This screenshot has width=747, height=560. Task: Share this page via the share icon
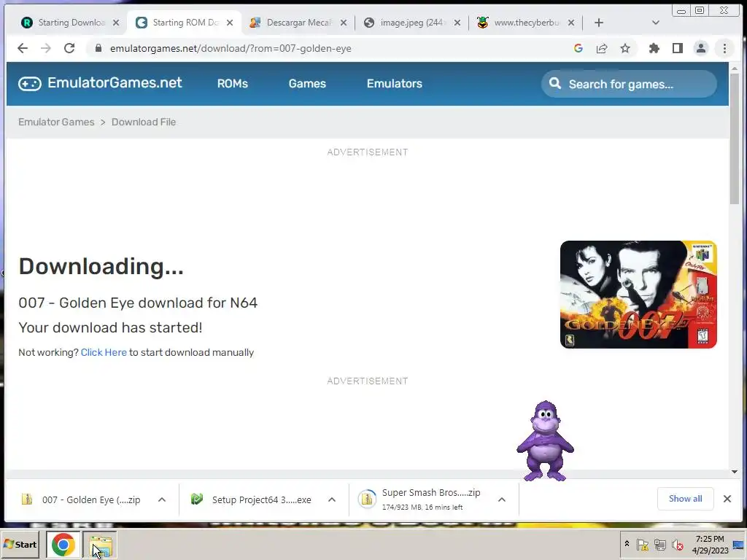click(x=602, y=48)
